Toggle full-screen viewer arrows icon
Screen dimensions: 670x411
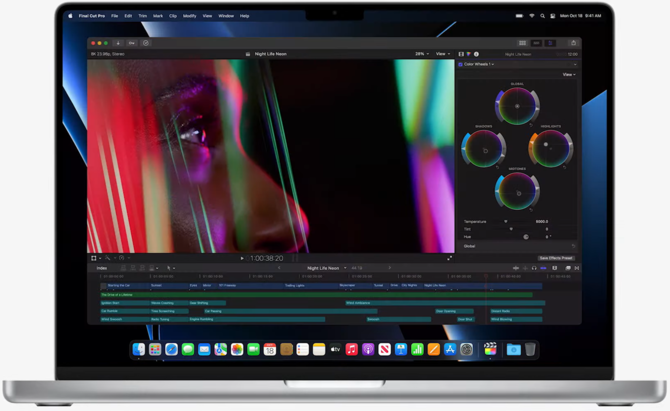tap(450, 258)
